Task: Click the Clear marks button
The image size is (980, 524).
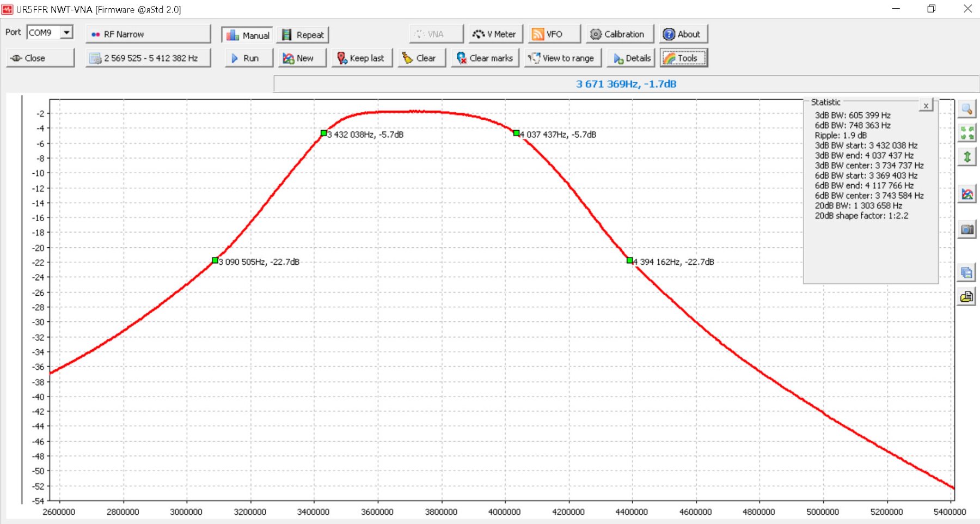Action: pos(485,58)
